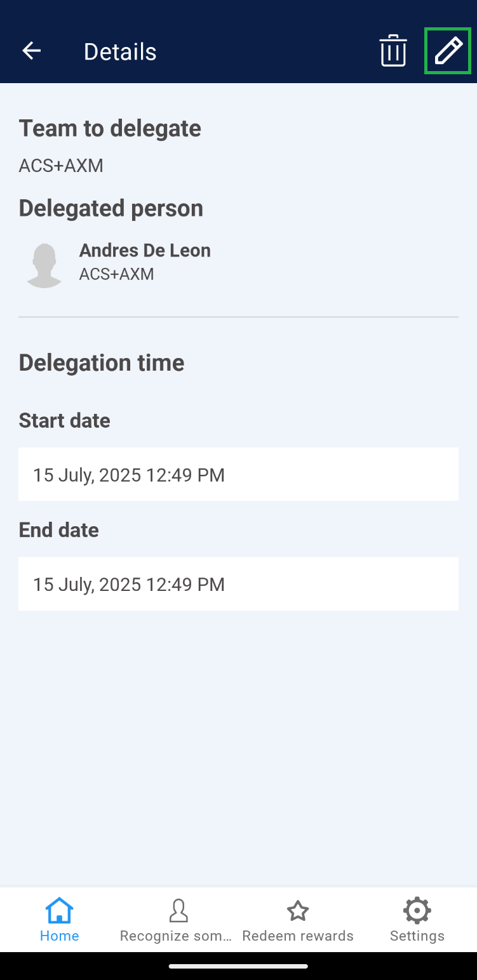Edit the delegation using the pencil icon
This screenshot has width=477, height=980.
[448, 51]
